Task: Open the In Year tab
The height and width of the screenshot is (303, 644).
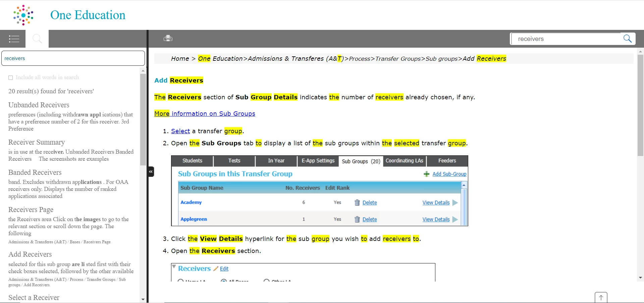Action: (x=276, y=161)
